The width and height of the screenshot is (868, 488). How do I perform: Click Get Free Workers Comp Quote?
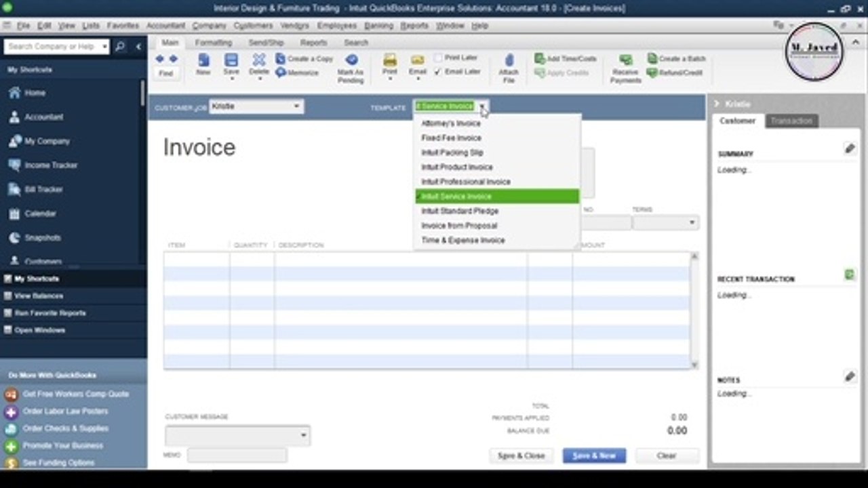[75, 394]
